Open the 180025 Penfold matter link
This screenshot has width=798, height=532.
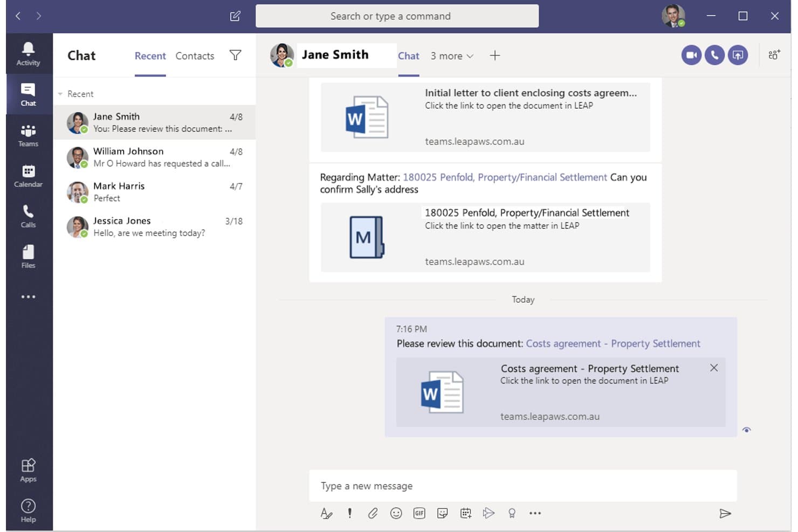click(505, 177)
